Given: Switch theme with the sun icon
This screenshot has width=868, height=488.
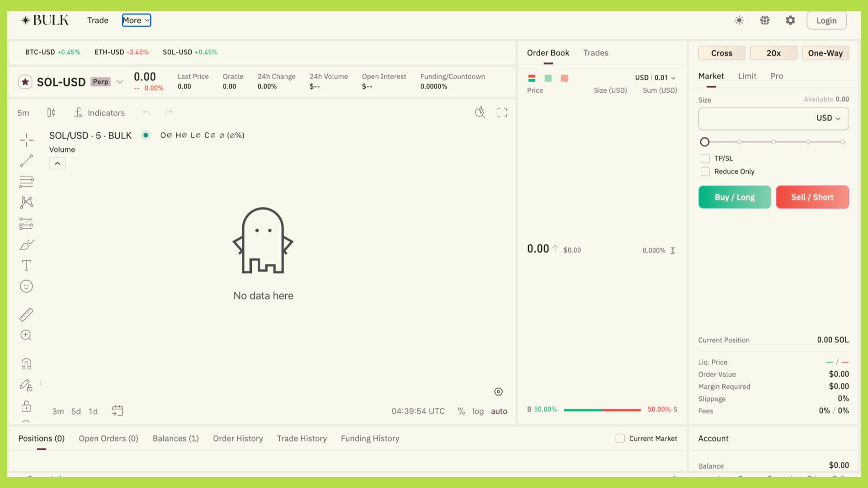Looking at the screenshot, I should pyautogui.click(x=739, y=20).
